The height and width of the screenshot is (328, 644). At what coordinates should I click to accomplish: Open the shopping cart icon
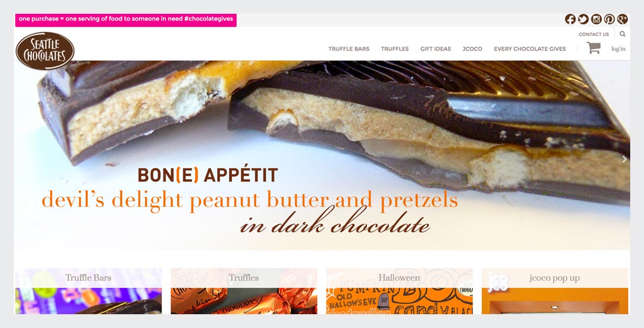click(x=593, y=48)
